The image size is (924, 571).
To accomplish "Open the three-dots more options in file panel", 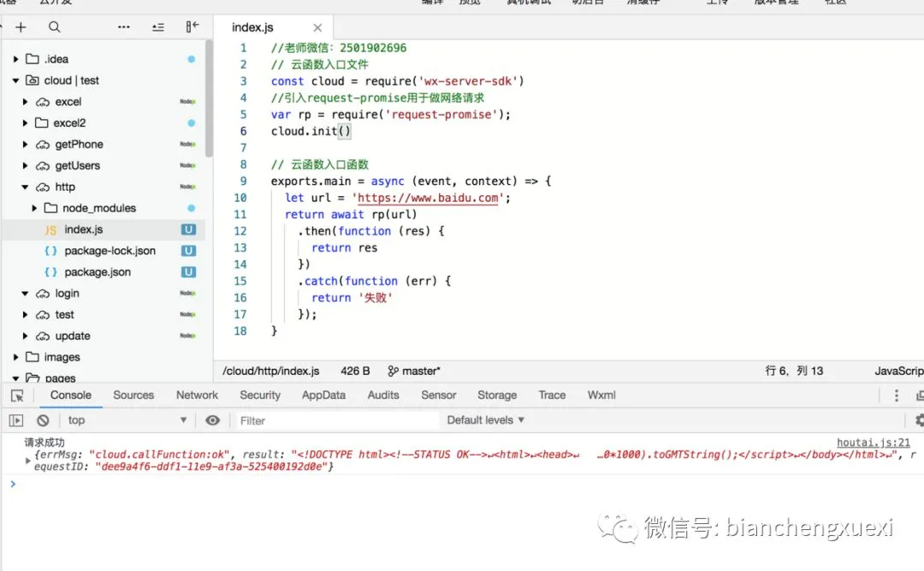I will tap(124, 27).
